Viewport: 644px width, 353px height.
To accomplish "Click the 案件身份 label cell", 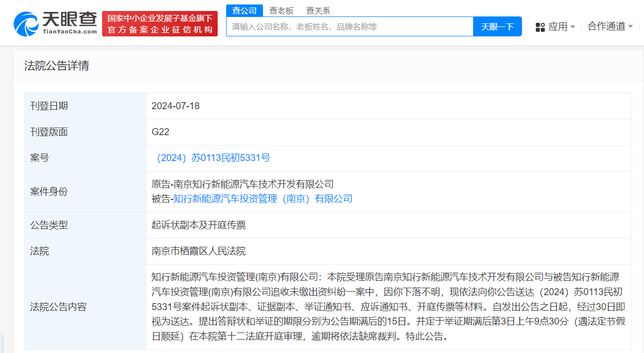I will tap(85, 191).
